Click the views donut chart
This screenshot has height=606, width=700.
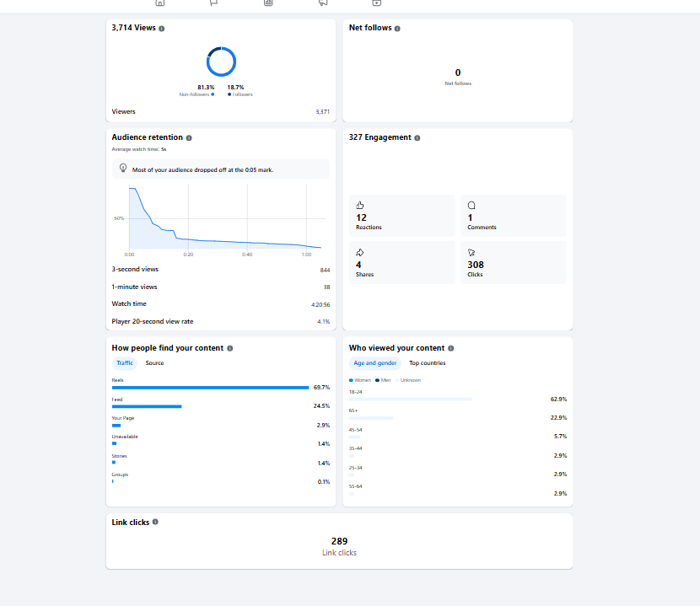221,62
